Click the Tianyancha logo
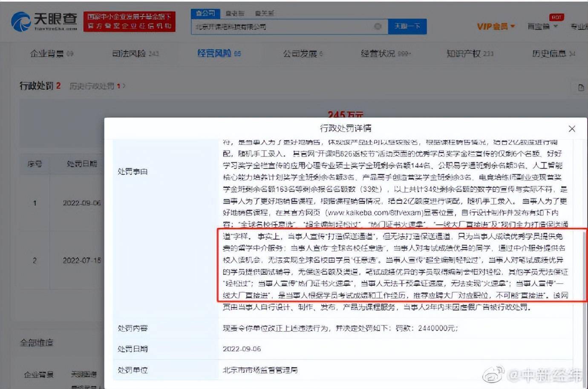 click(44, 21)
